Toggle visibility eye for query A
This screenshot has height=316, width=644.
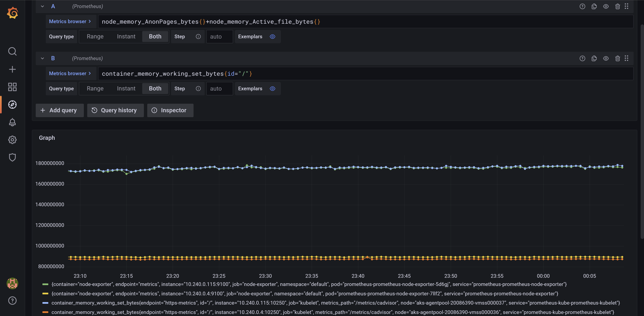pyautogui.click(x=606, y=7)
